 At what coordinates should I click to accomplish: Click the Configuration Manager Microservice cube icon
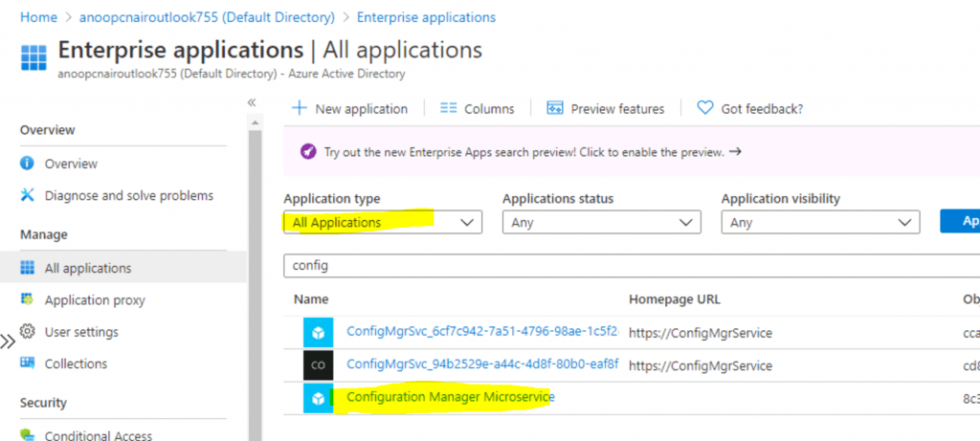(318, 398)
